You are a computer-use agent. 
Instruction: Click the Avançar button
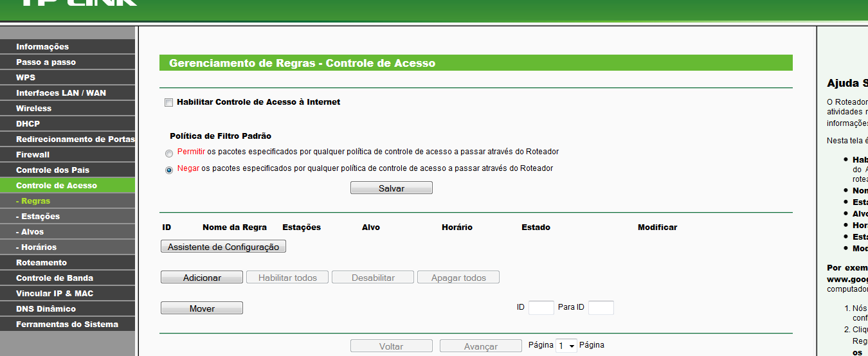(481, 346)
